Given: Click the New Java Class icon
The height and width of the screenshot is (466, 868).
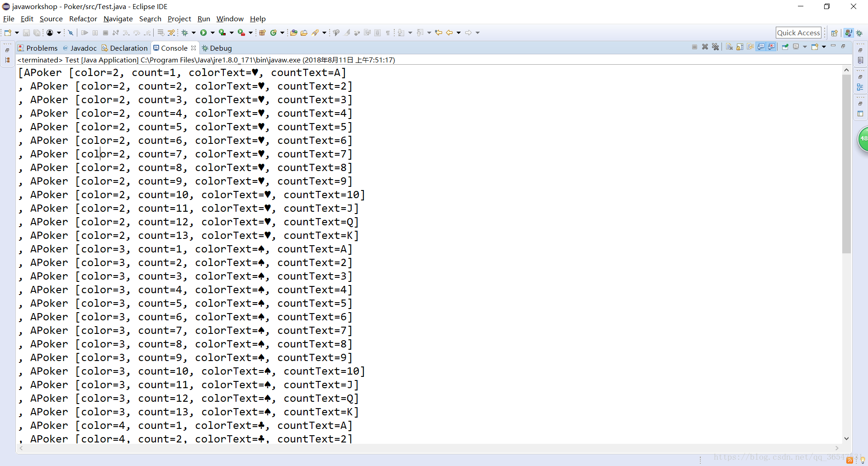Looking at the screenshot, I should (x=273, y=33).
